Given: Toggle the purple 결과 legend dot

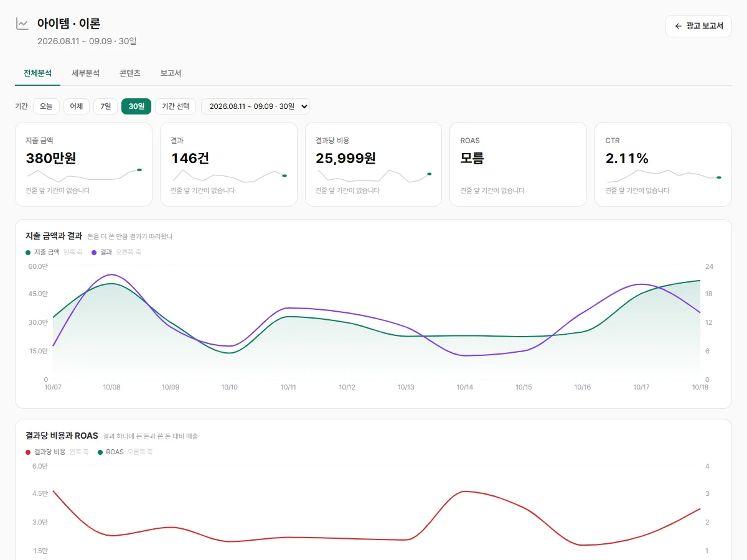Looking at the screenshot, I should pyautogui.click(x=94, y=252).
